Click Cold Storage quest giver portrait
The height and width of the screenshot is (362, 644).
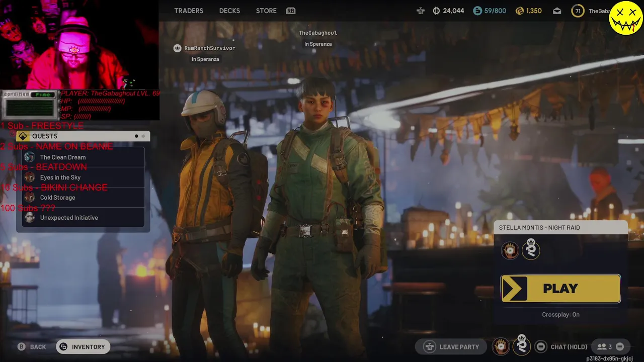30,198
